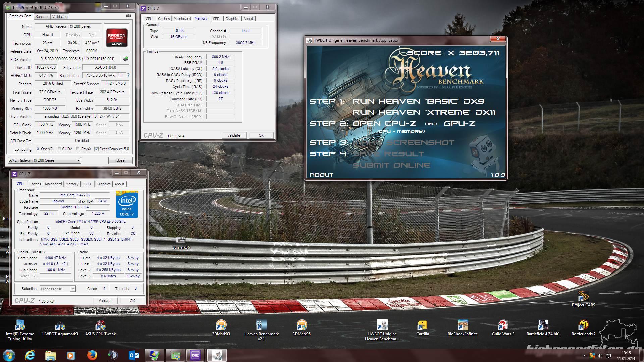Click the Core Speed value 4400.47 MHz

[56, 258]
